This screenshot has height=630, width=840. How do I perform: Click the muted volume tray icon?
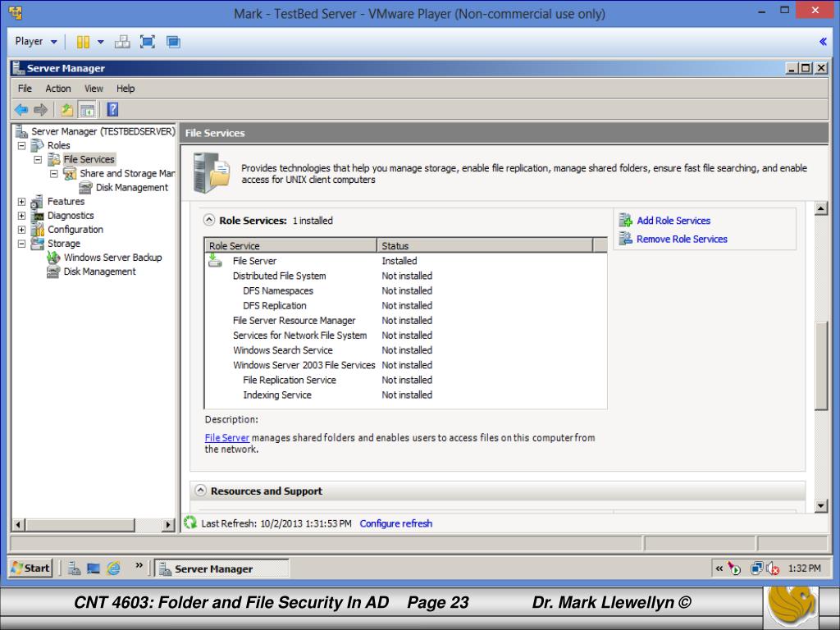773,568
